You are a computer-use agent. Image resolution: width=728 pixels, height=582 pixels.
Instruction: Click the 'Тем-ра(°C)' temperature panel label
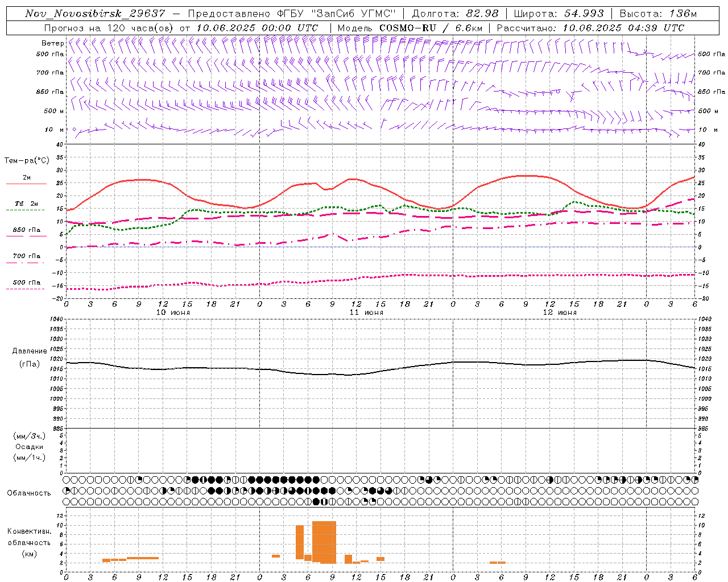[27, 161]
